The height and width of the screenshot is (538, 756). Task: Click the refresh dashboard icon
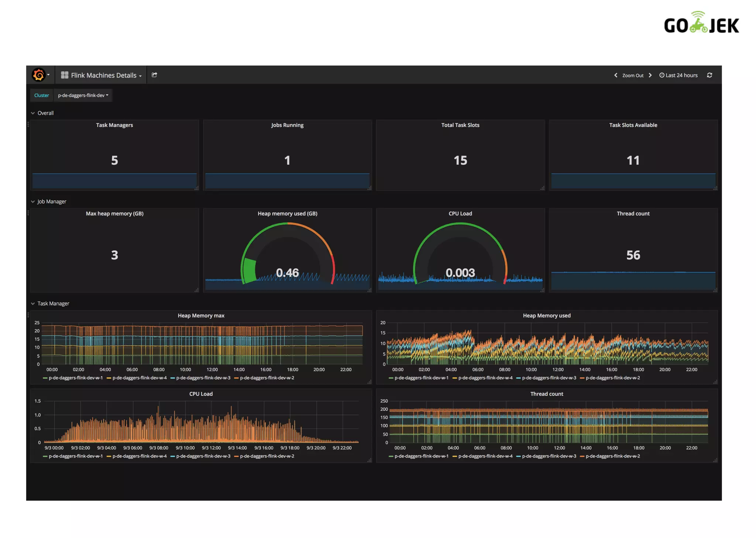[709, 75]
